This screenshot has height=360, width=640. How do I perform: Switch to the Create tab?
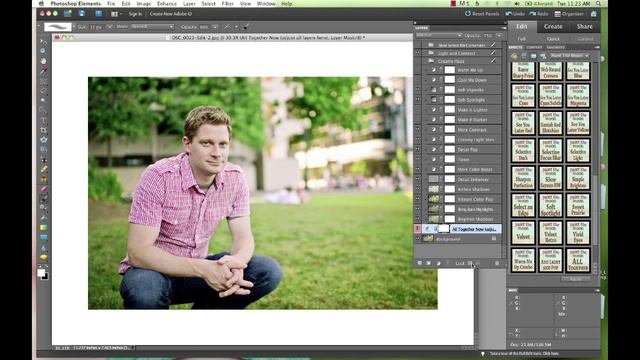tap(553, 27)
